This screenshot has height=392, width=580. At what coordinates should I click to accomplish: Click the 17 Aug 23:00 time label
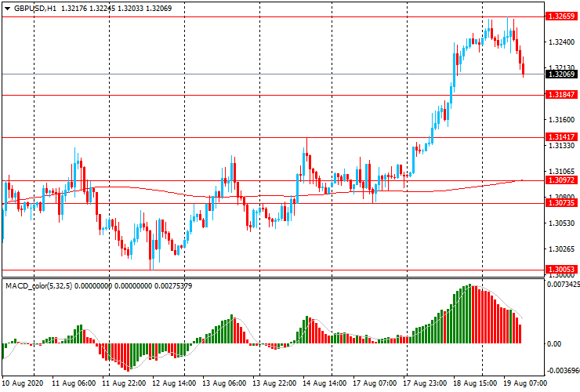click(425, 383)
